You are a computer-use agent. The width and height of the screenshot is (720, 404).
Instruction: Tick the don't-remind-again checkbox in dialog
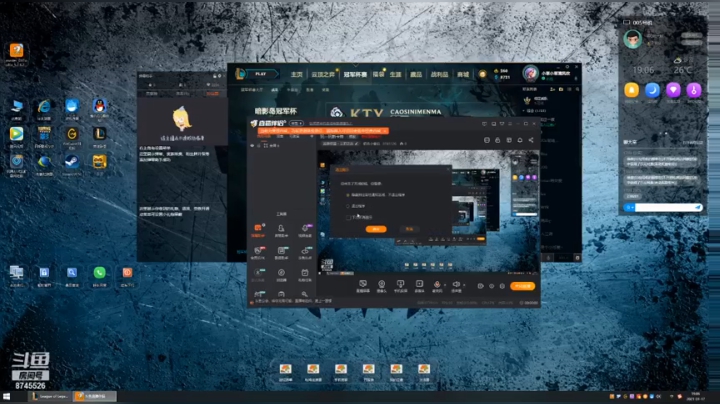click(348, 217)
